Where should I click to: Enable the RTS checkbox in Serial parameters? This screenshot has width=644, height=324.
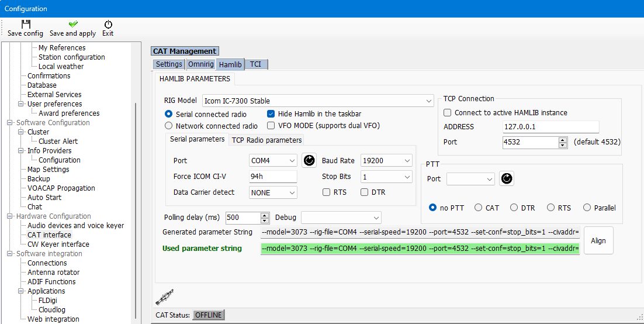pos(327,192)
